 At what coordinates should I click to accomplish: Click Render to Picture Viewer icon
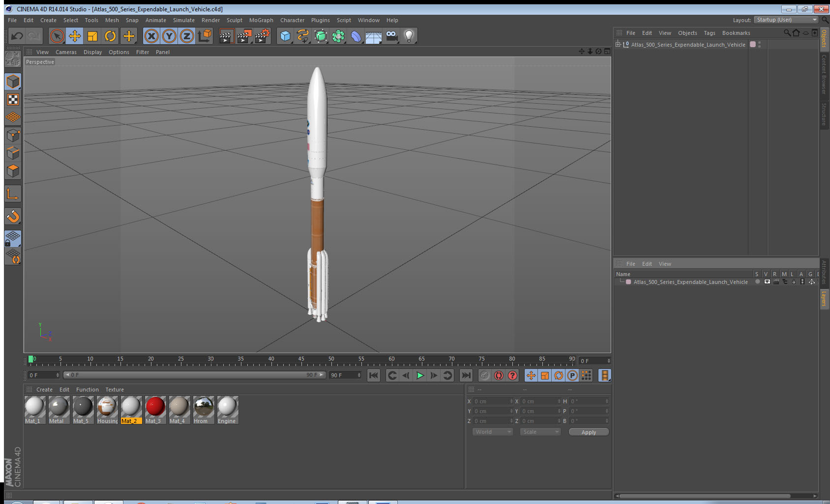244,36
